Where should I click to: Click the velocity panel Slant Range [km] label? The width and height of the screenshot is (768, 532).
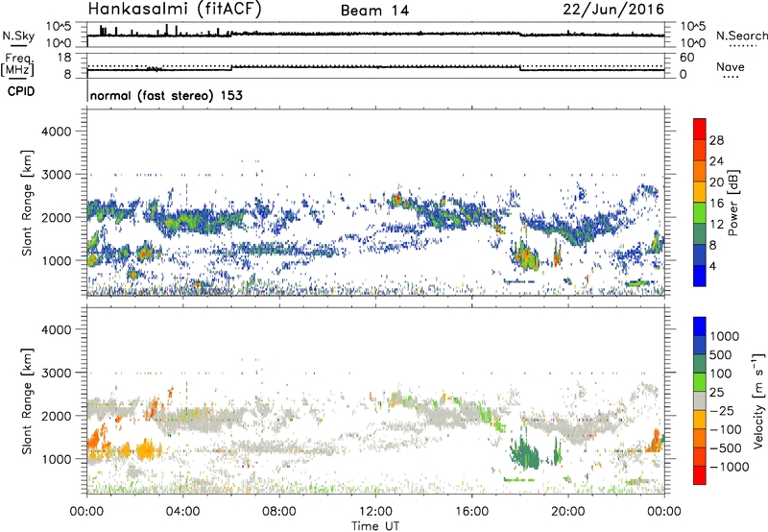(x=27, y=400)
